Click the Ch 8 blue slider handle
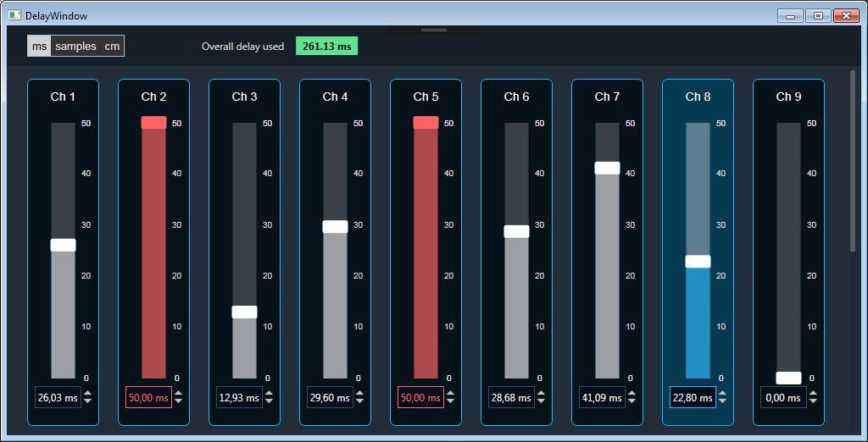 pyautogui.click(x=698, y=261)
